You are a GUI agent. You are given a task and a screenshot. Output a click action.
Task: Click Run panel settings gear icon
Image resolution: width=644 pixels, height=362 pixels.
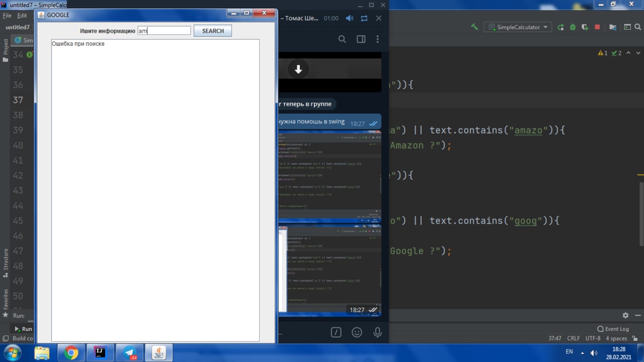(625, 315)
